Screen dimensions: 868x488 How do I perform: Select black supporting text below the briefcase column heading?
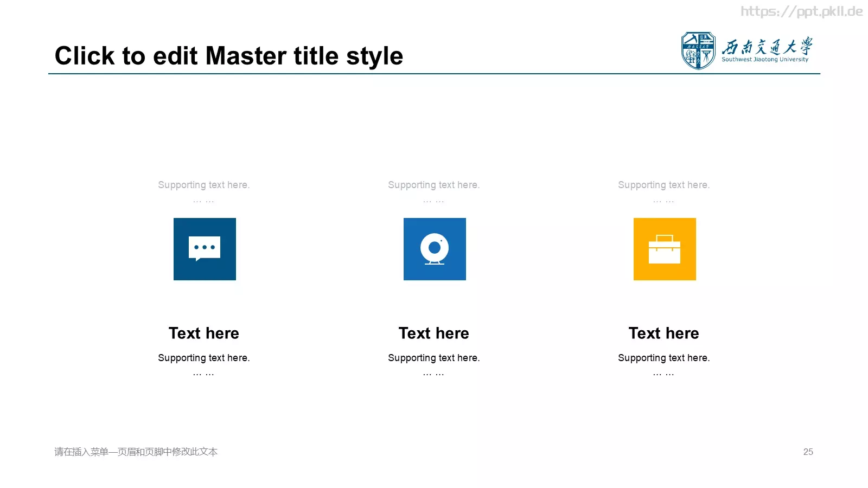tap(664, 358)
